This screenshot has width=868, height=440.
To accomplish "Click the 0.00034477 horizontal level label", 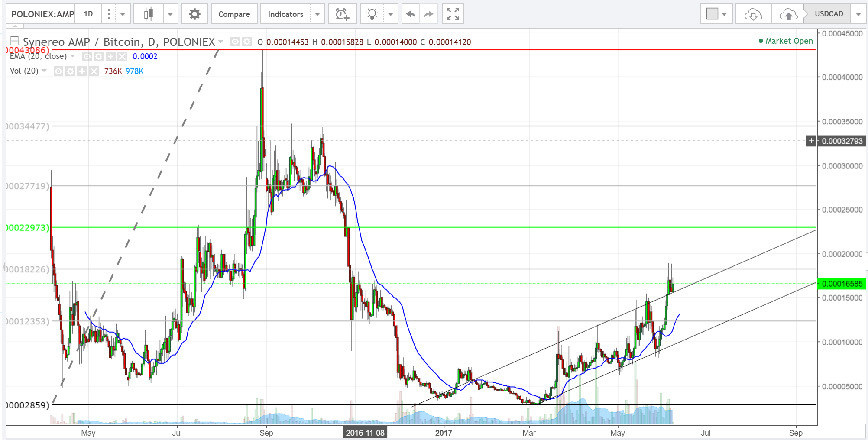I will (x=28, y=126).
